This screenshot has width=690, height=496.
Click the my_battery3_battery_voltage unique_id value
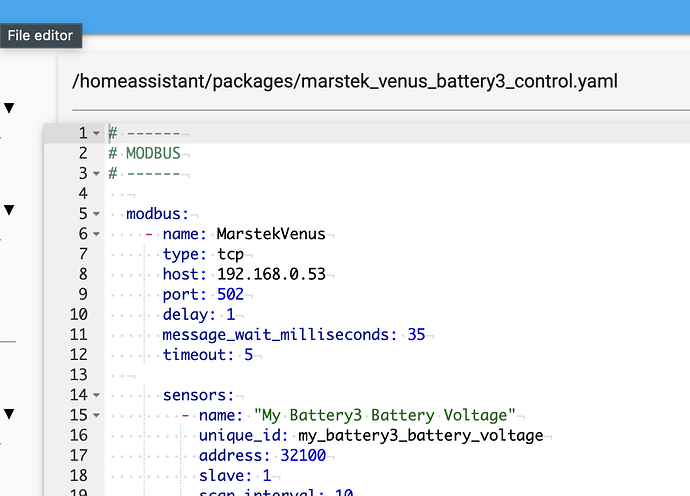coord(421,435)
